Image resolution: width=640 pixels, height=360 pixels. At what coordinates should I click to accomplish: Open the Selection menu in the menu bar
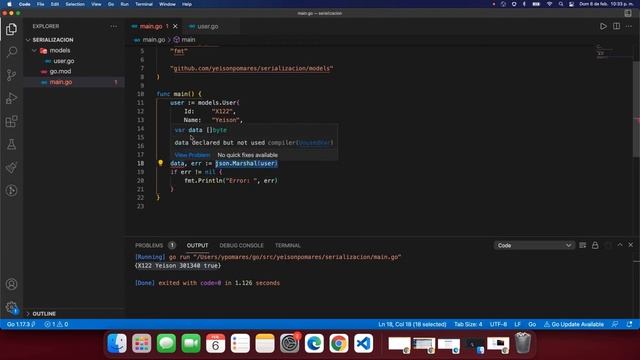click(x=75, y=4)
